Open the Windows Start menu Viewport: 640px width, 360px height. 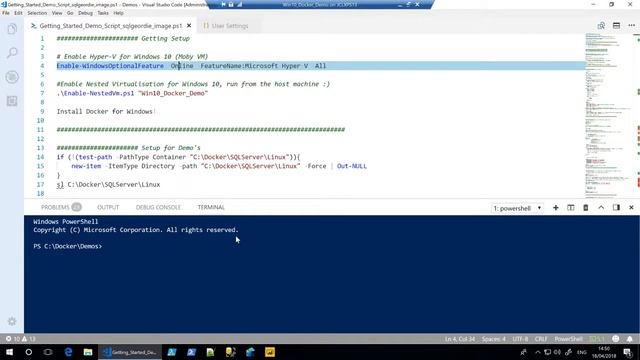tap(9, 352)
